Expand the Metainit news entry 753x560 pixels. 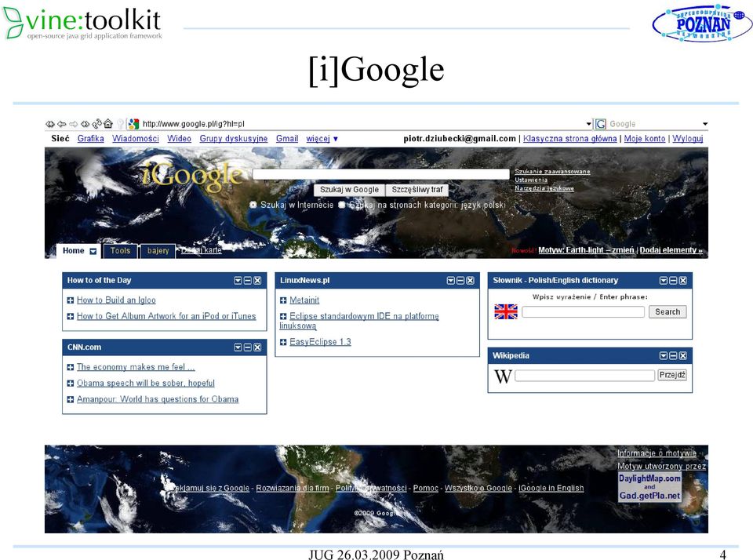[x=283, y=300]
